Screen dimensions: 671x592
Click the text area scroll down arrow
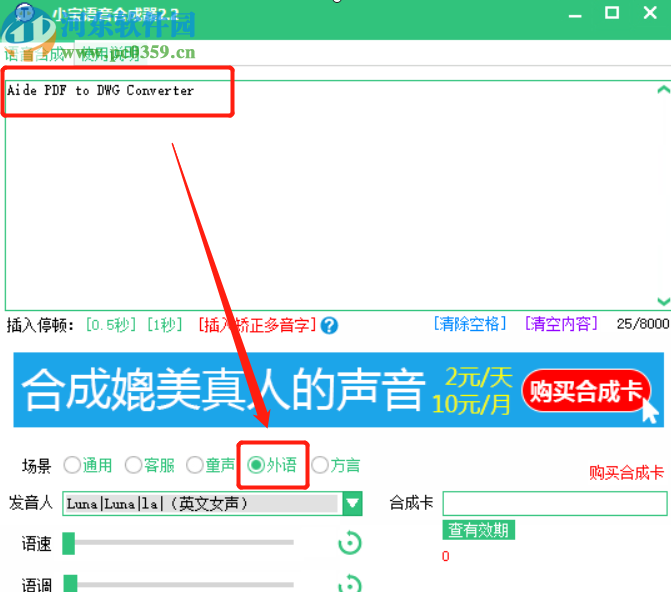pos(663,301)
